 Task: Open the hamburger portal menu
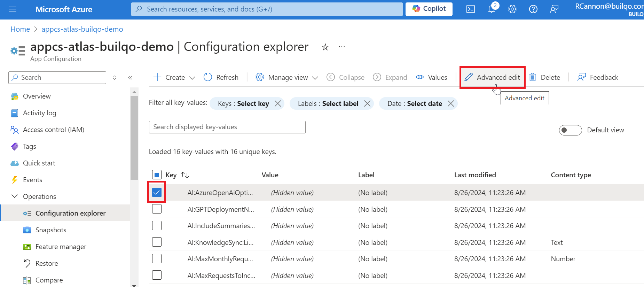coord(13,9)
